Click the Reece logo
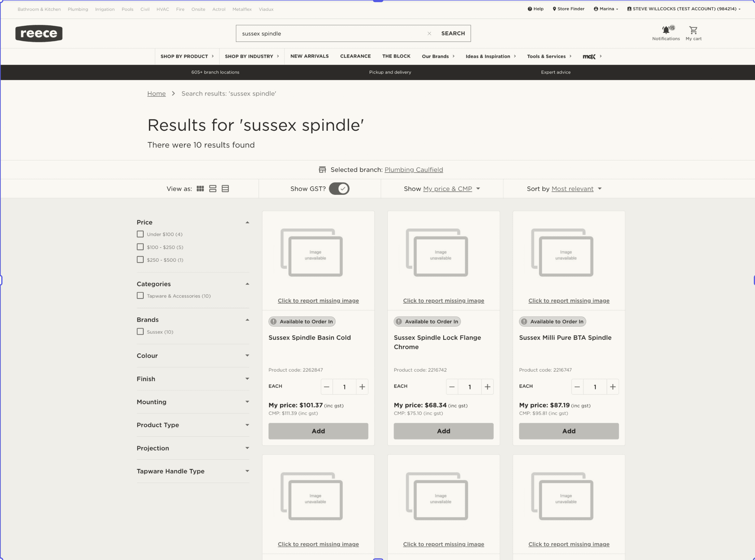 pos(39,33)
